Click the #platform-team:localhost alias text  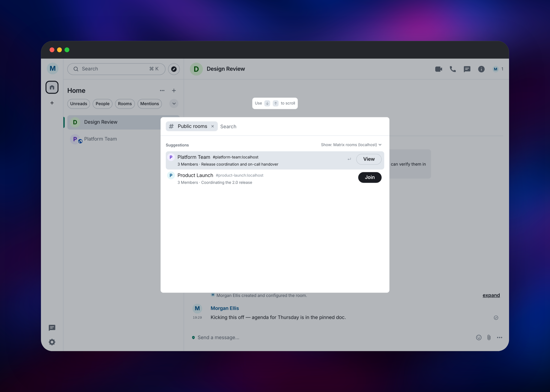click(x=235, y=157)
